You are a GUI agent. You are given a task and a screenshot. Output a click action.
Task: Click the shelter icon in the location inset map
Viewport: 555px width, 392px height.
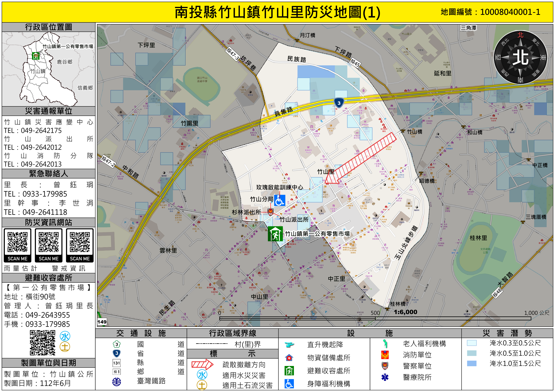tap(36, 56)
